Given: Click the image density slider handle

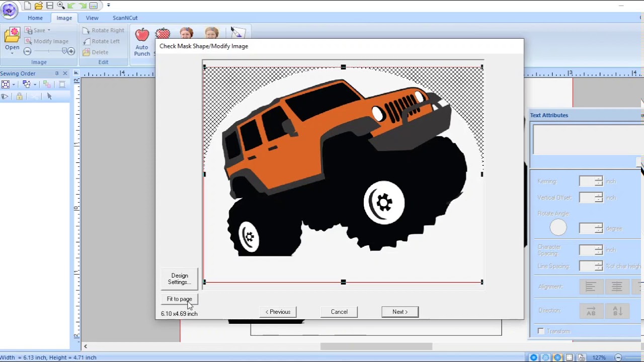Looking at the screenshot, I should pyautogui.click(x=64, y=51).
